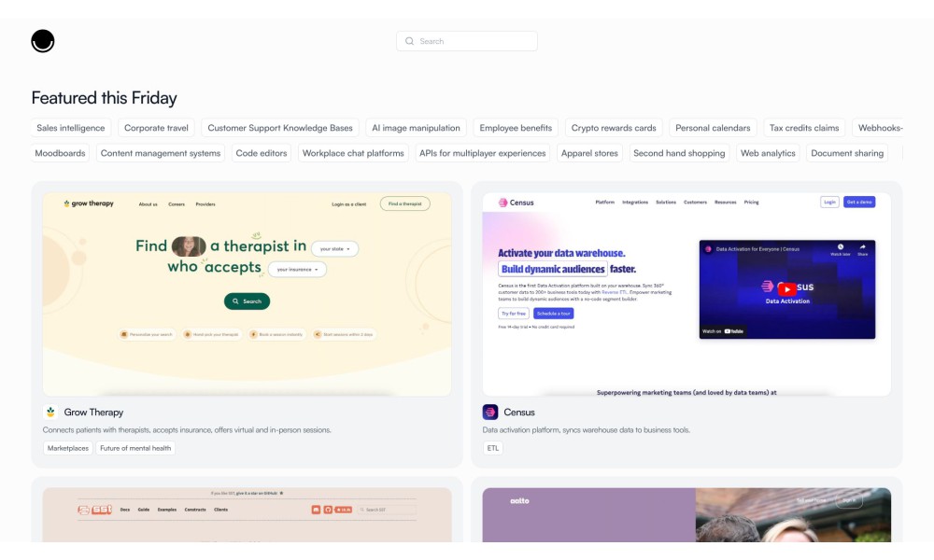Open Content management systems tag

click(161, 153)
